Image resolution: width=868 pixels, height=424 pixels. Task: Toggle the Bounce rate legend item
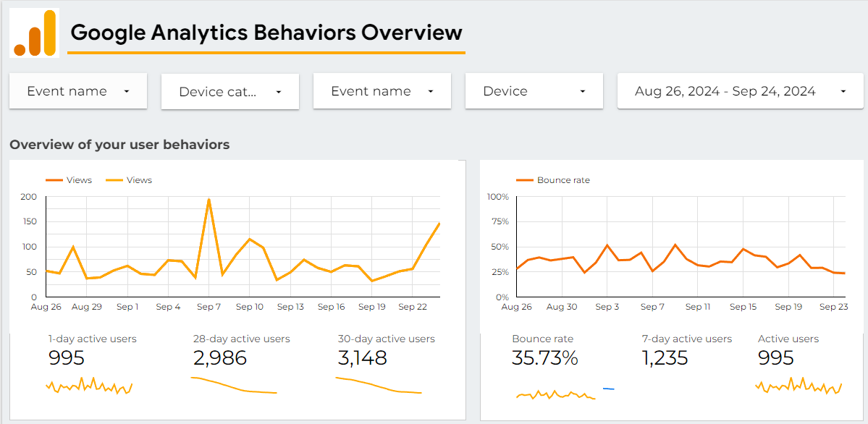click(552, 180)
